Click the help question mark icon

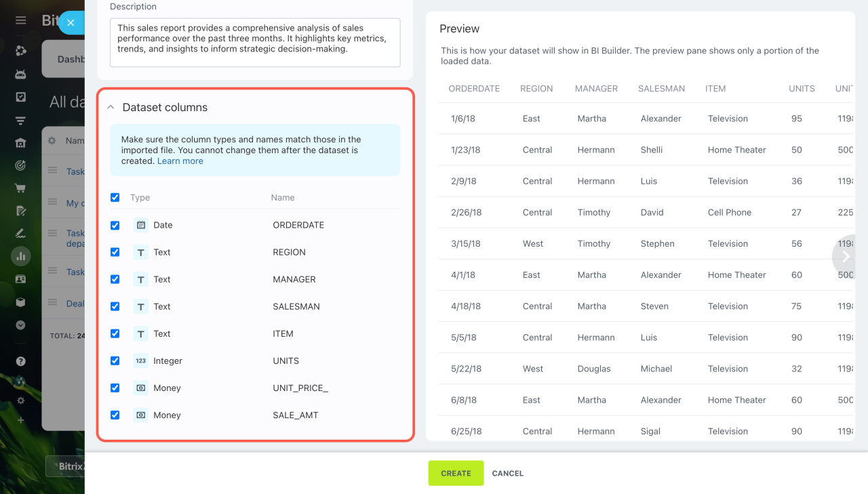point(20,362)
